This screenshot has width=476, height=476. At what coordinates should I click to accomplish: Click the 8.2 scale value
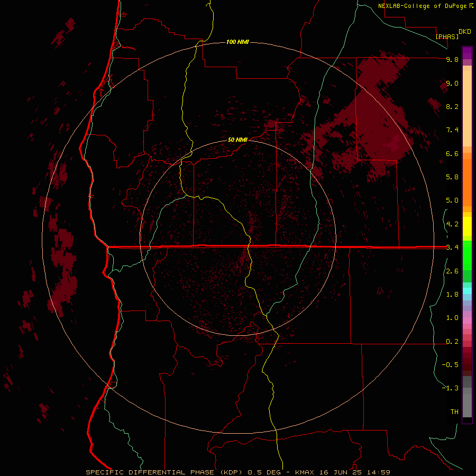(452, 106)
